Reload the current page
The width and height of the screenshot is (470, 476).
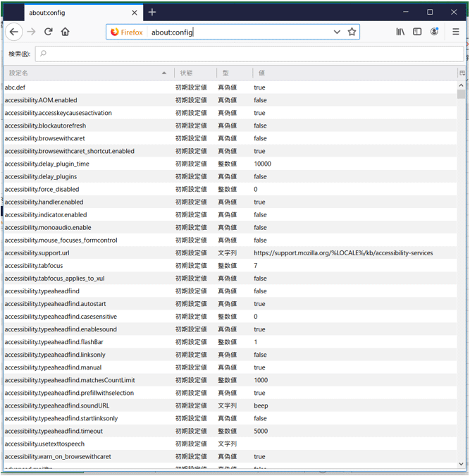(x=49, y=32)
